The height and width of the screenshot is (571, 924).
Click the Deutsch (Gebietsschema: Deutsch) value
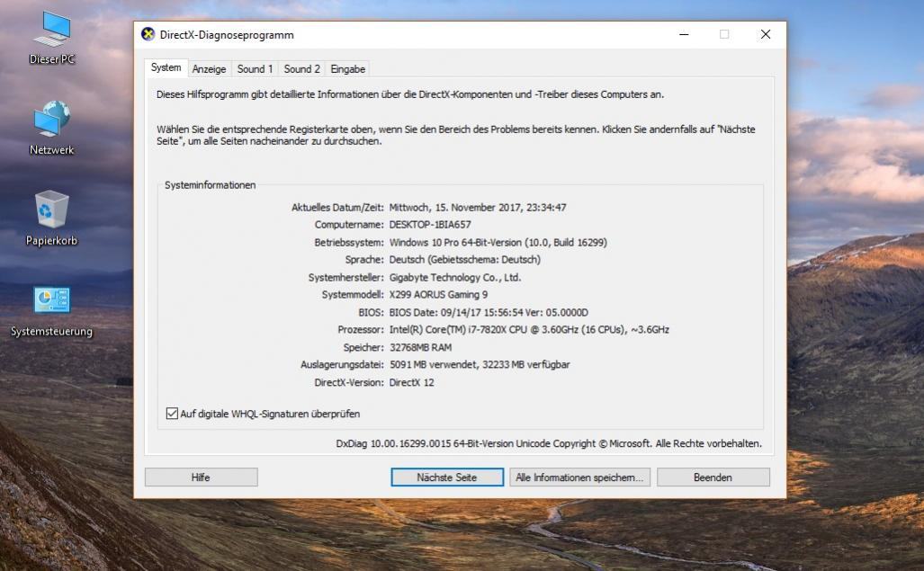coord(465,260)
